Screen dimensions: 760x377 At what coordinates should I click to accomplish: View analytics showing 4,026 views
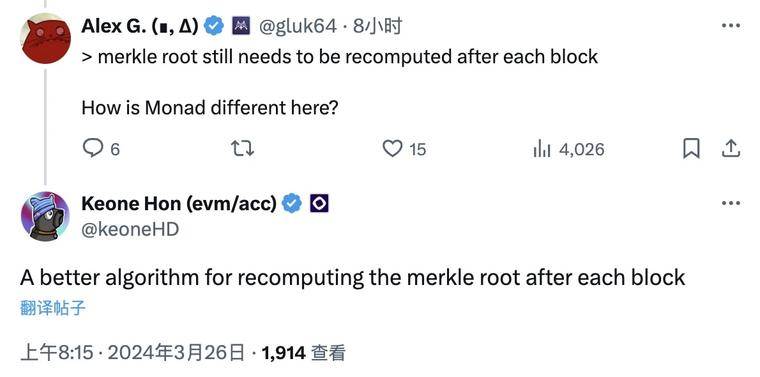(569, 149)
